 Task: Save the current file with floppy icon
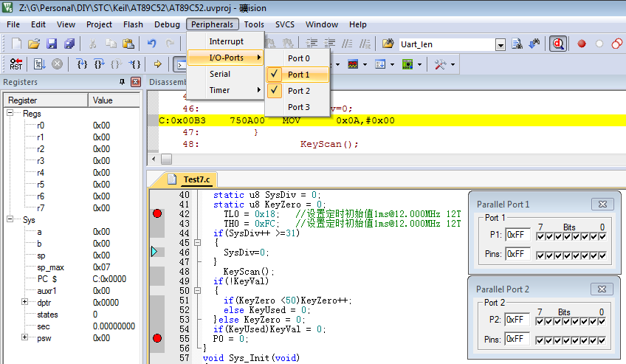point(52,44)
